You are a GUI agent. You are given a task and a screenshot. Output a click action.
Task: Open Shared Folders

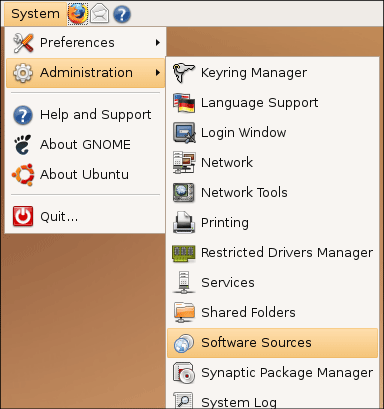(x=272, y=312)
